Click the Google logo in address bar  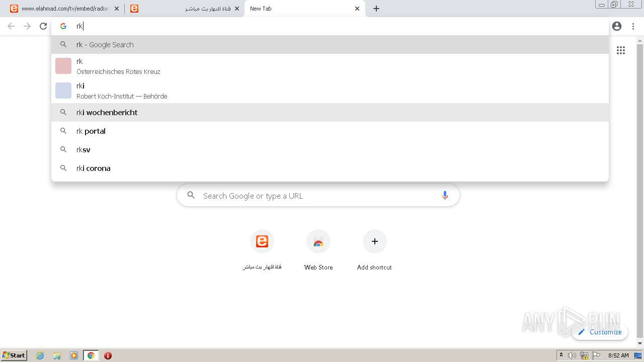pos(63,26)
